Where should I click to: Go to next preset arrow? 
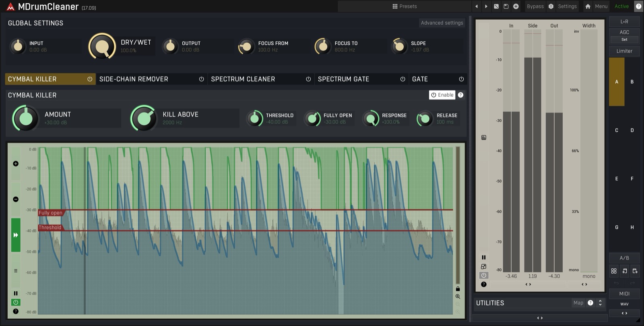point(486,6)
